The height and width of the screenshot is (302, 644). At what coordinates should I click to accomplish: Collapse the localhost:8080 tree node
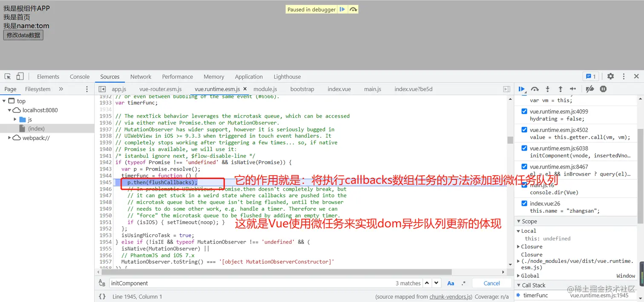click(9, 110)
